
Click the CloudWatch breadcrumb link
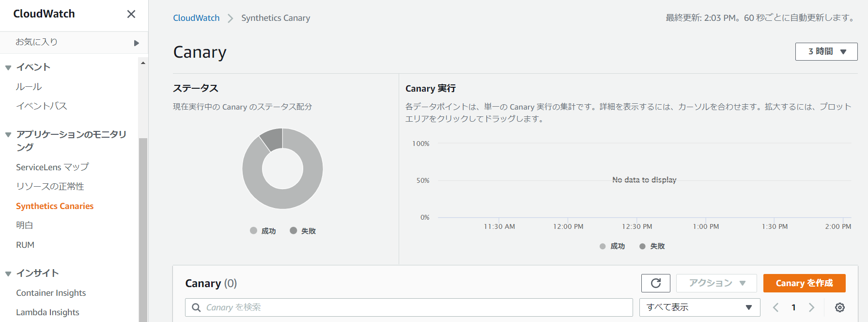pyautogui.click(x=196, y=18)
